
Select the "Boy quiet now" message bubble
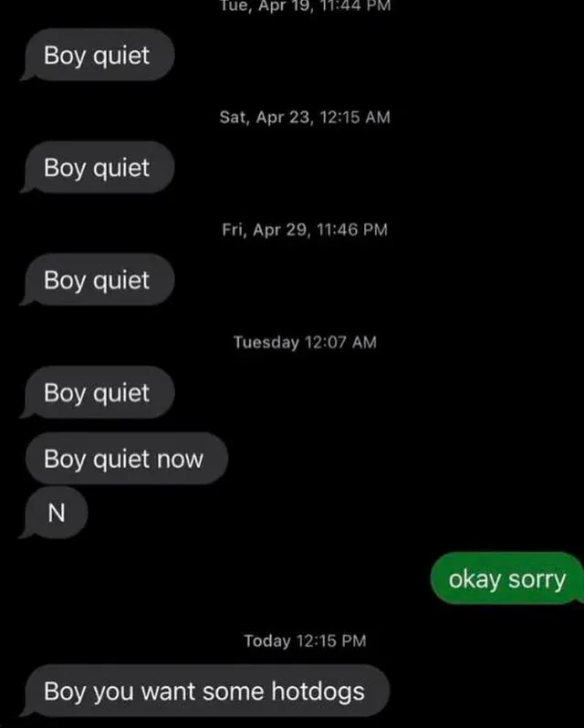point(126,458)
